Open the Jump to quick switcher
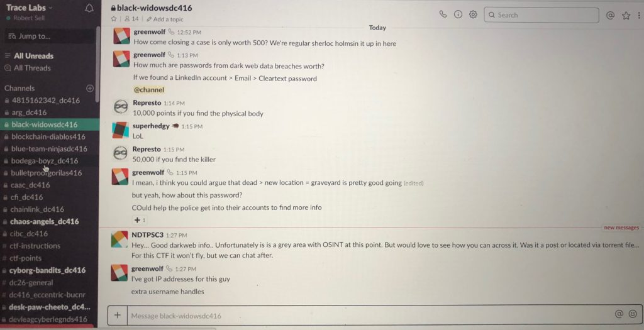 coord(49,36)
